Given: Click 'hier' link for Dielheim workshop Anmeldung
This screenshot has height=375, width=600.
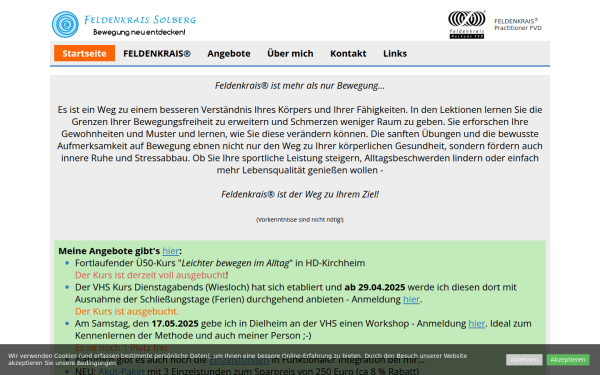Looking at the screenshot, I should [477, 323].
